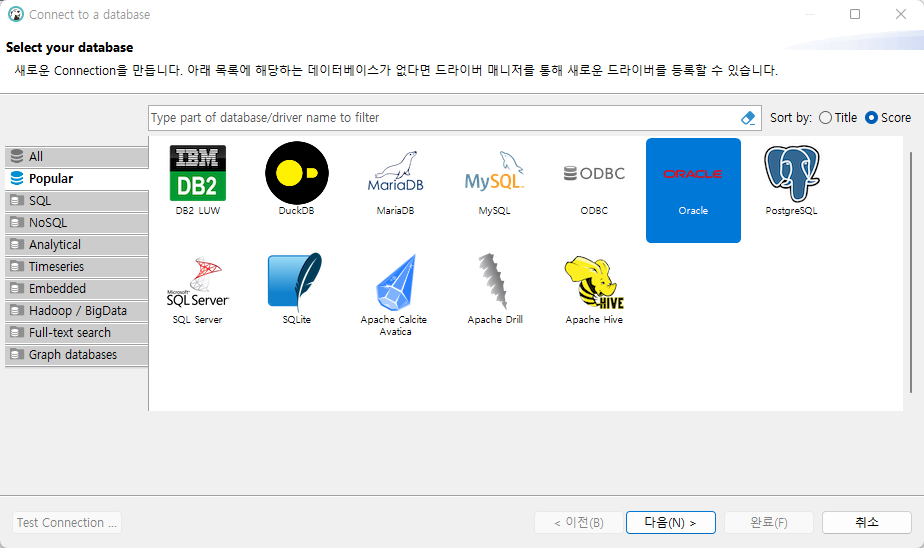Open the Graph databases category
This screenshot has height=548, width=924.
77,355
